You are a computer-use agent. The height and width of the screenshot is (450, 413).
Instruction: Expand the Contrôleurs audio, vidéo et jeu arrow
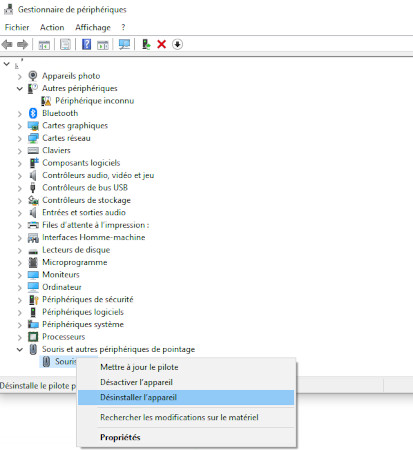point(19,176)
